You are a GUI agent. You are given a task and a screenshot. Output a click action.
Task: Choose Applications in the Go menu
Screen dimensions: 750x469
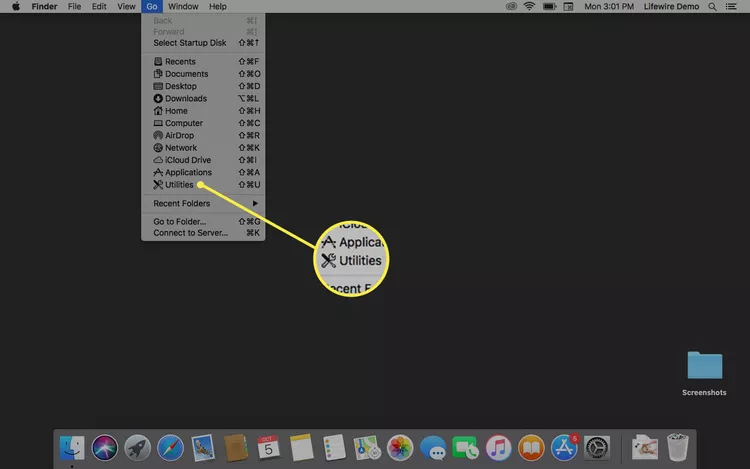point(203,173)
